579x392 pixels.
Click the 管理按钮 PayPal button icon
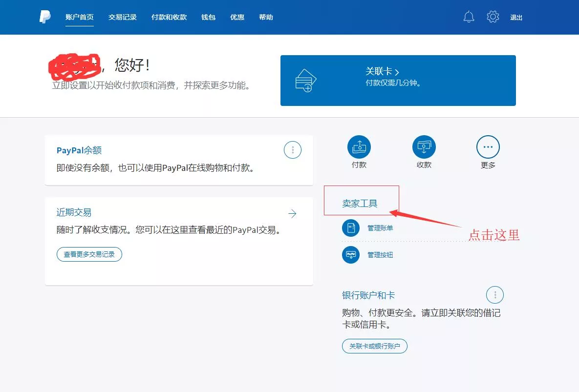351,255
